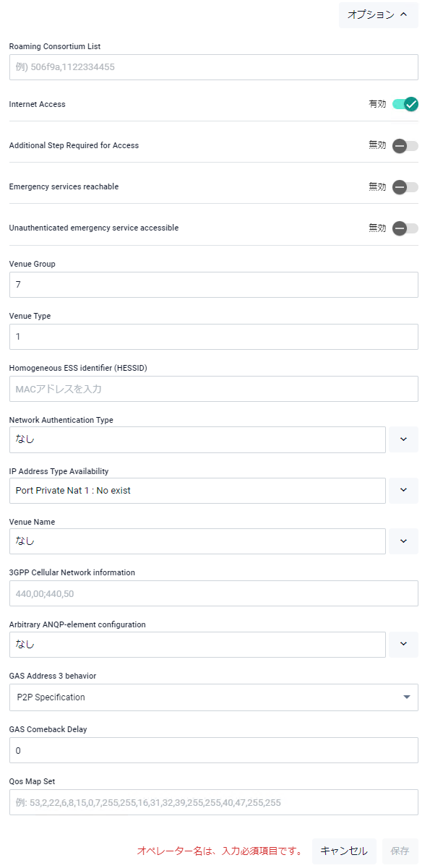Screen dimensions: 430x868
Task: Focus 3GPP Cellular Network information field
Action: (x=214, y=593)
